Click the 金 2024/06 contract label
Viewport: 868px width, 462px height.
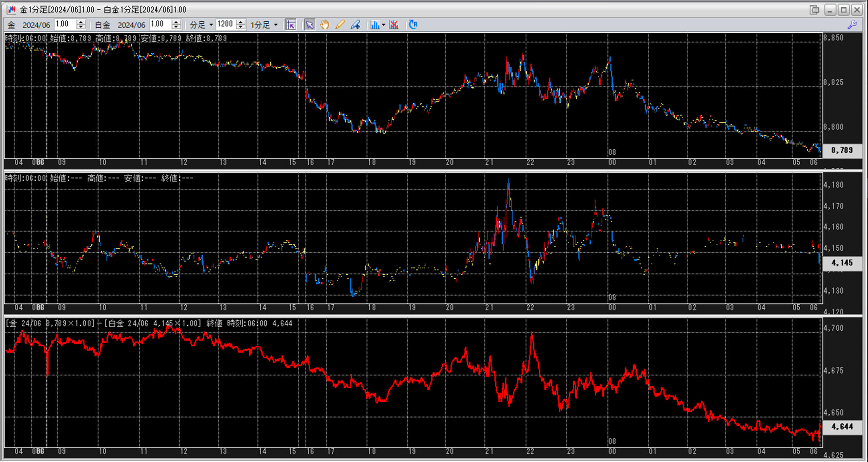[29, 25]
